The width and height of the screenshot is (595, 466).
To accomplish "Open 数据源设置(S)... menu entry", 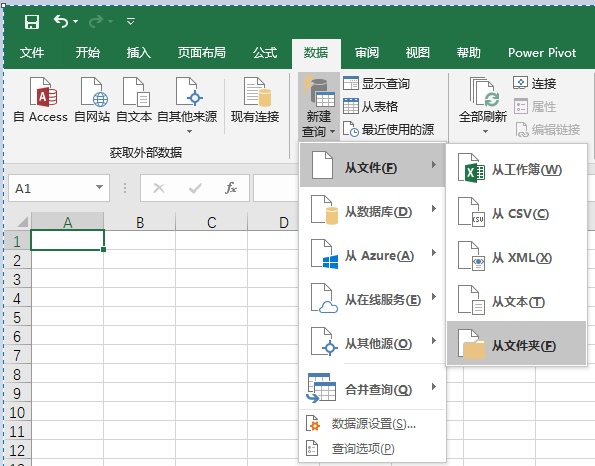I will [372, 423].
